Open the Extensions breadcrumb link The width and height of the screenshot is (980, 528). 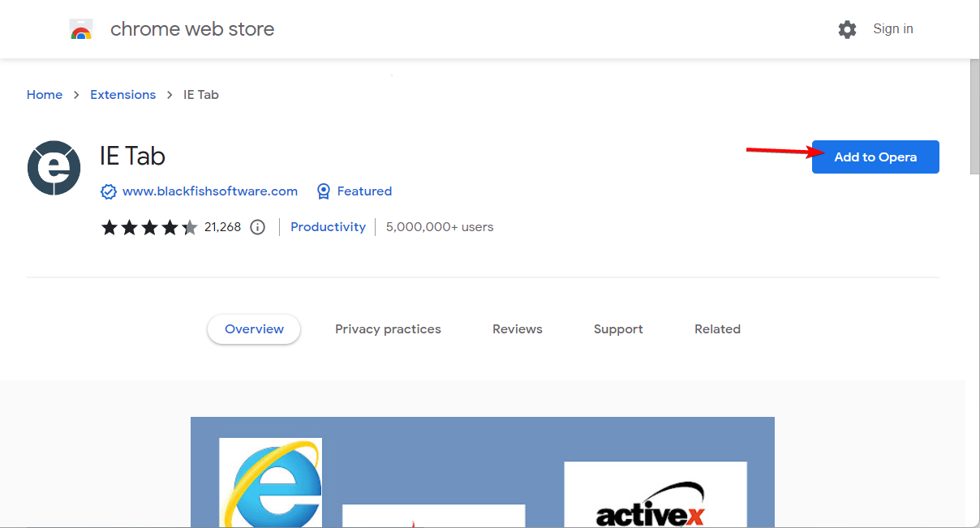point(123,95)
